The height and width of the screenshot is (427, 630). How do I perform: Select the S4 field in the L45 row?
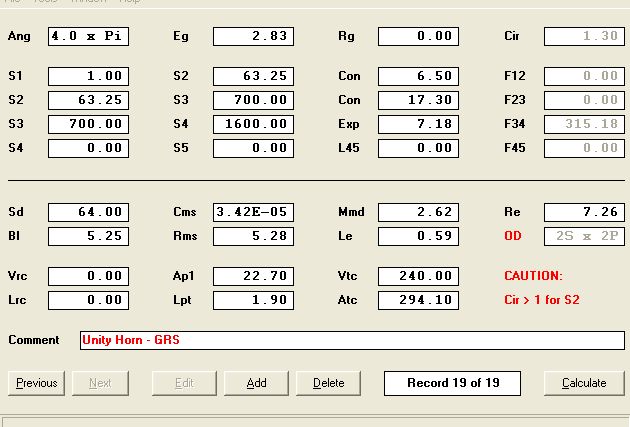[88, 148]
